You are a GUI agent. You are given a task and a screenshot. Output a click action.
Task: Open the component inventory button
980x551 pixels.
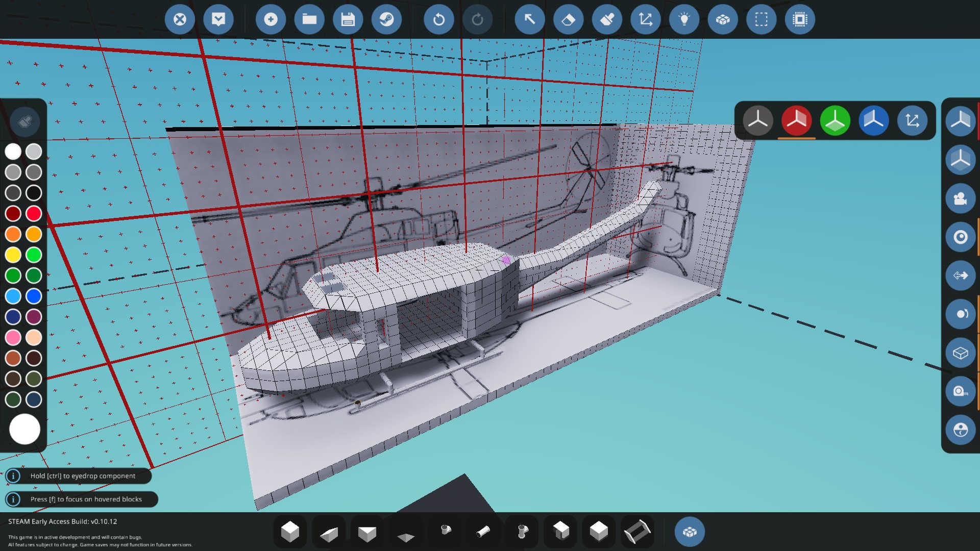click(690, 532)
